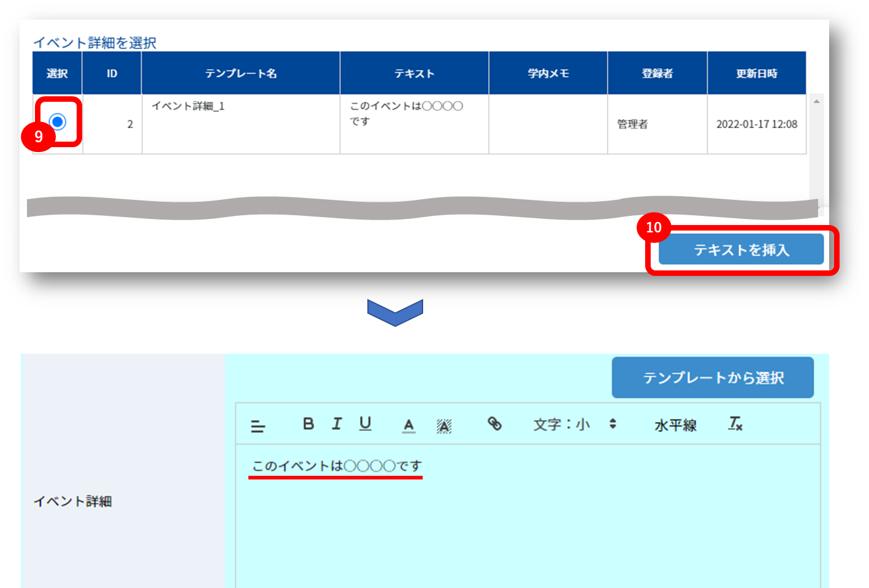869x588 pixels.
Task: Click the 登録者 column header
Action: point(657,73)
